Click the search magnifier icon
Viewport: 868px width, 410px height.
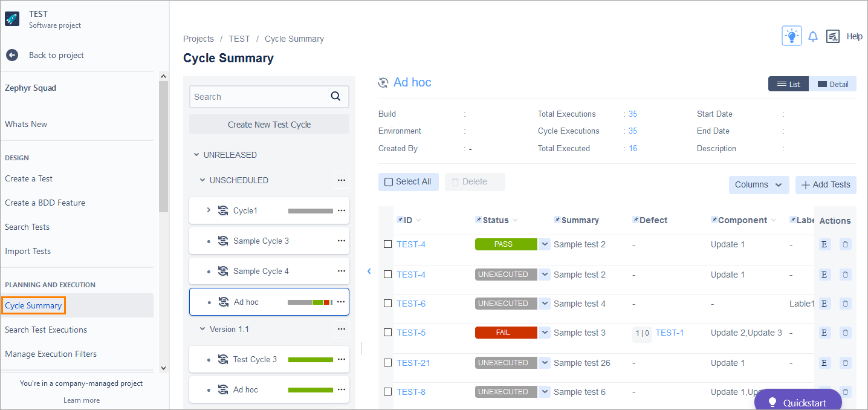336,96
